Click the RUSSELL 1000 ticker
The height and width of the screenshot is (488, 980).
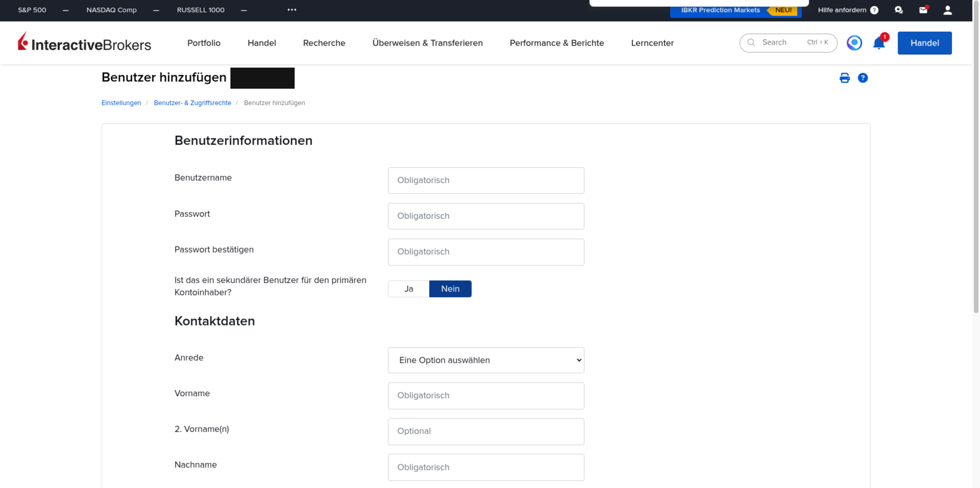pyautogui.click(x=201, y=10)
